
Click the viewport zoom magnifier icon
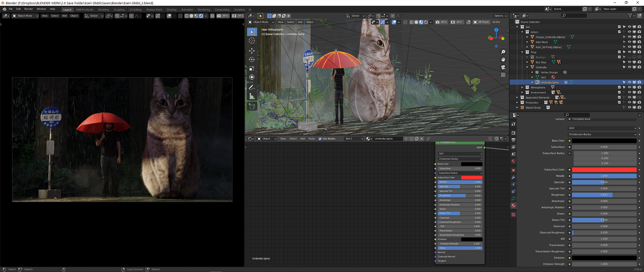click(x=503, y=52)
